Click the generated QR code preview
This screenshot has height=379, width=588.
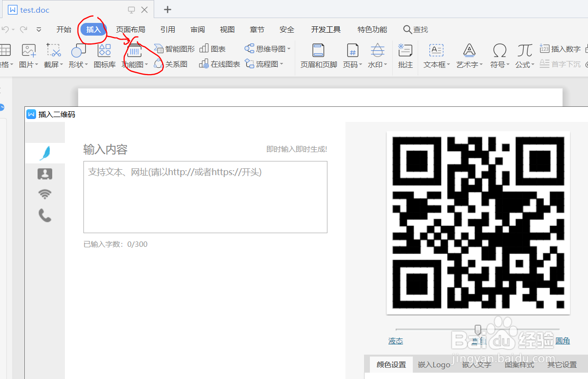click(478, 223)
